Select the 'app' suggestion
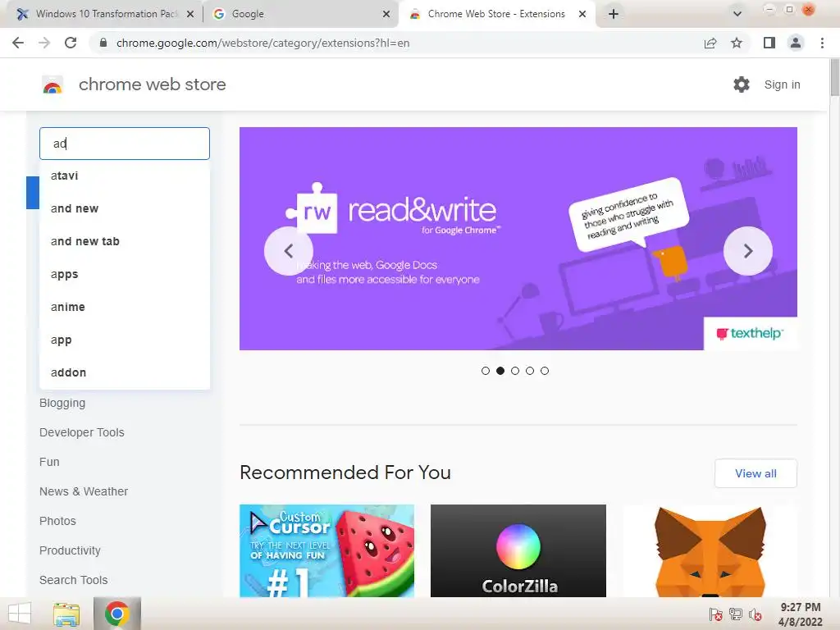 [125, 340]
